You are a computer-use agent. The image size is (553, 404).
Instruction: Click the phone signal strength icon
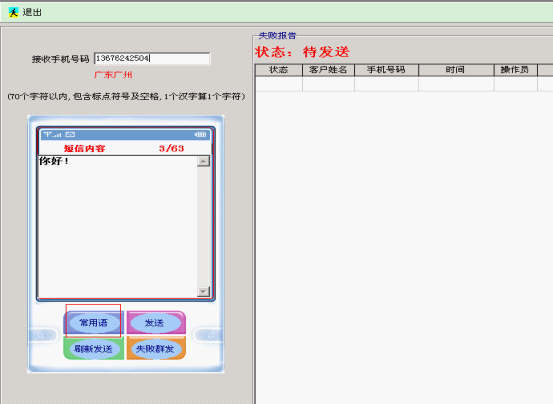[x=52, y=135]
